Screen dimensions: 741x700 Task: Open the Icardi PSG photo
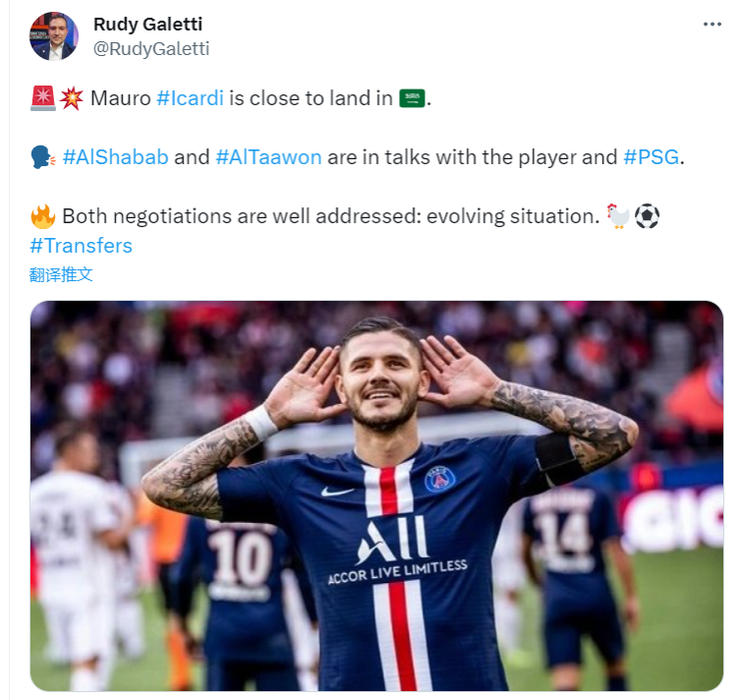[376, 496]
